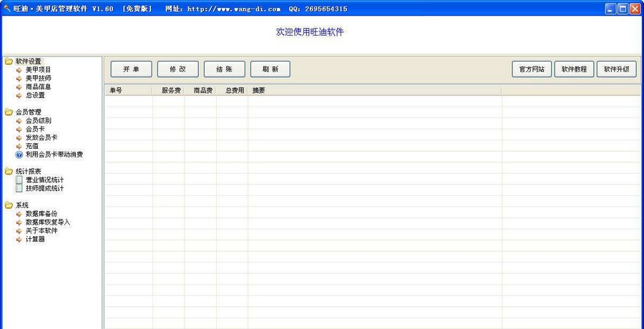644x329 pixels.
Task: Click the arrow icon beside 会员卡
Action: pos(19,129)
